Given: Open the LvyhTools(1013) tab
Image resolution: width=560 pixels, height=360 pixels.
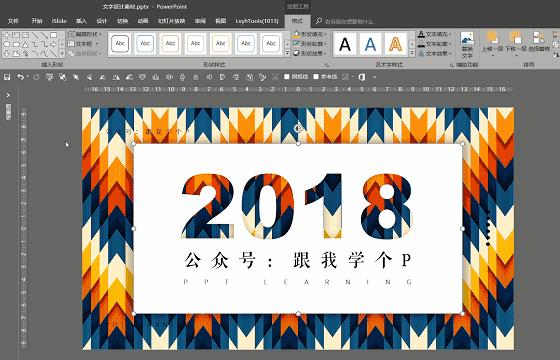Looking at the screenshot, I should [x=257, y=21].
